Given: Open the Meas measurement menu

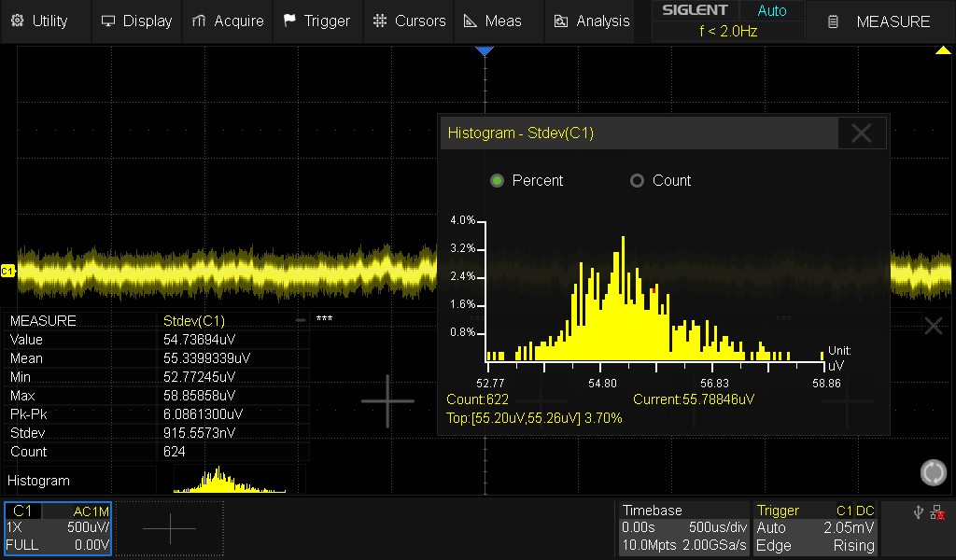Looking at the screenshot, I should point(492,21).
